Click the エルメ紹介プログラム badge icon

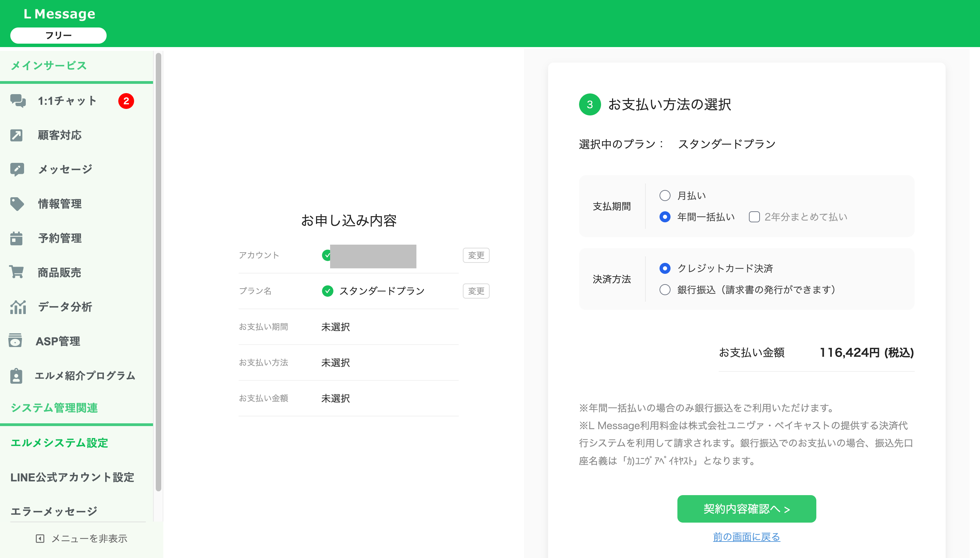click(16, 376)
